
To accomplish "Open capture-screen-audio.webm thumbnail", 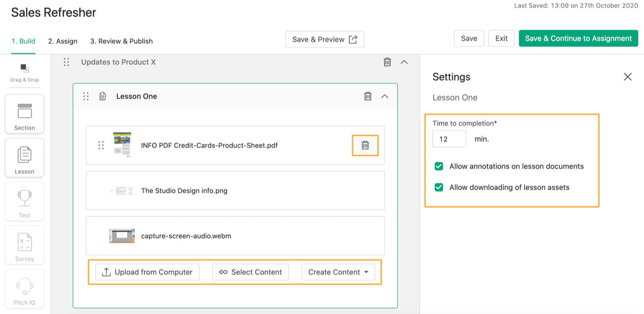I will (122, 236).
